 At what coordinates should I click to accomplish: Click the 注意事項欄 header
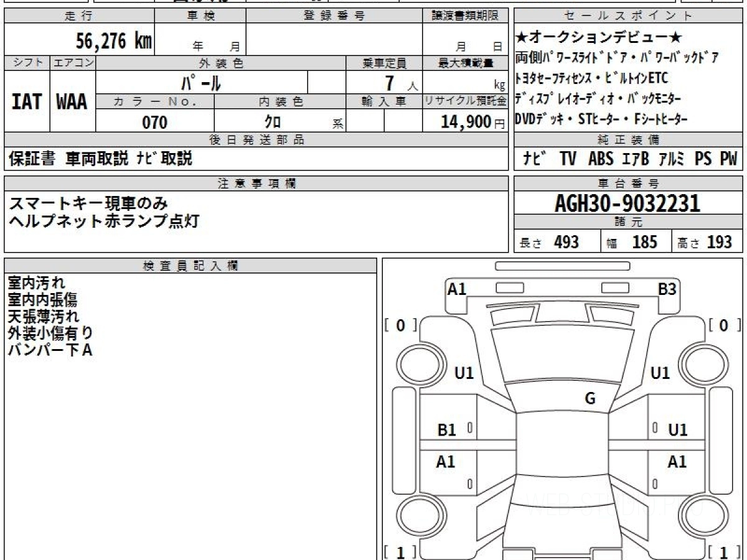tap(256, 184)
